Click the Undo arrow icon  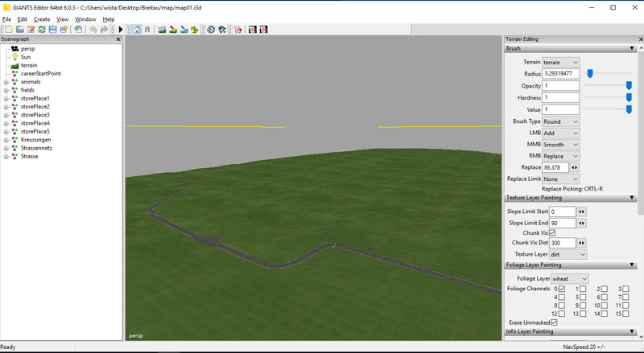pyautogui.click(x=93, y=30)
